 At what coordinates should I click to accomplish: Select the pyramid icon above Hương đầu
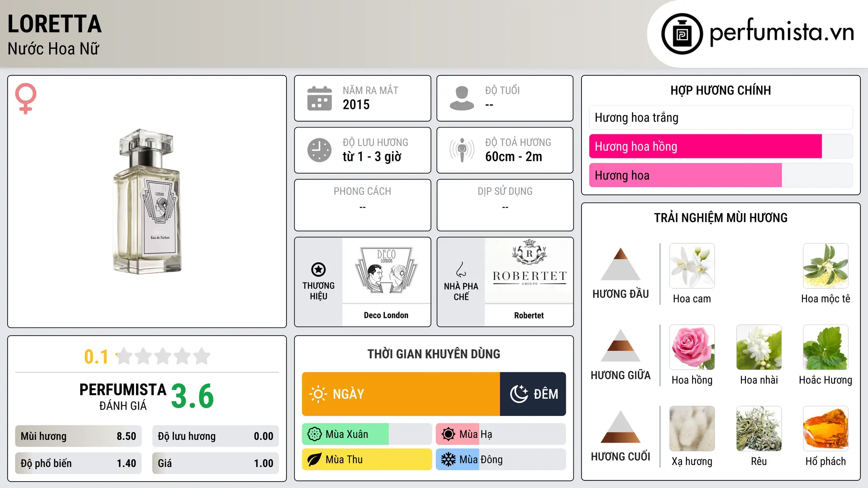[x=620, y=264]
